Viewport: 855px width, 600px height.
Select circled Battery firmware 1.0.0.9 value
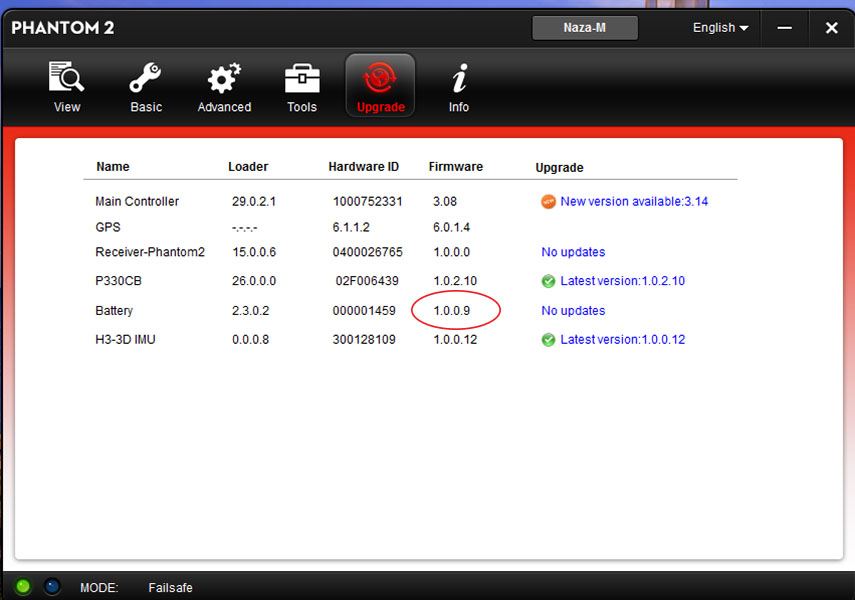pos(451,310)
